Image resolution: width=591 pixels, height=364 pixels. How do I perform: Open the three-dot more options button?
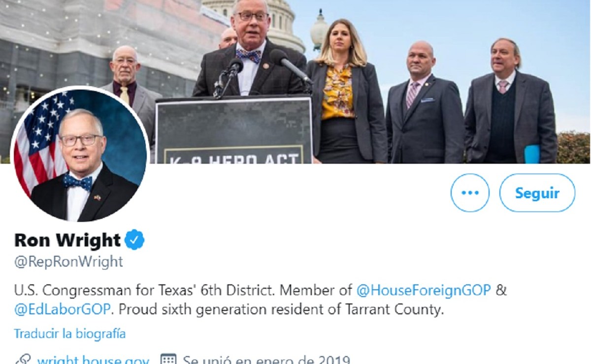pyautogui.click(x=470, y=193)
